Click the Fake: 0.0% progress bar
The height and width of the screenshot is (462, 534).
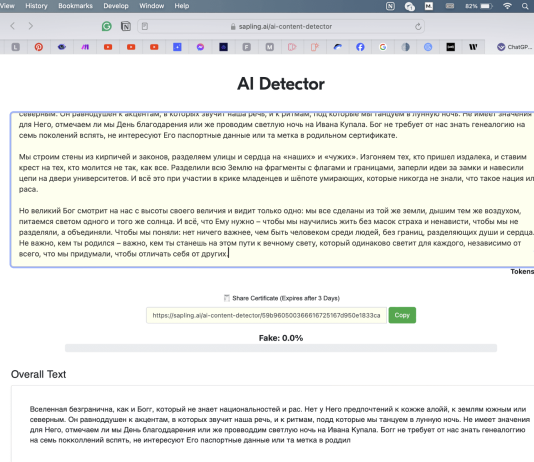pos(281,348)
